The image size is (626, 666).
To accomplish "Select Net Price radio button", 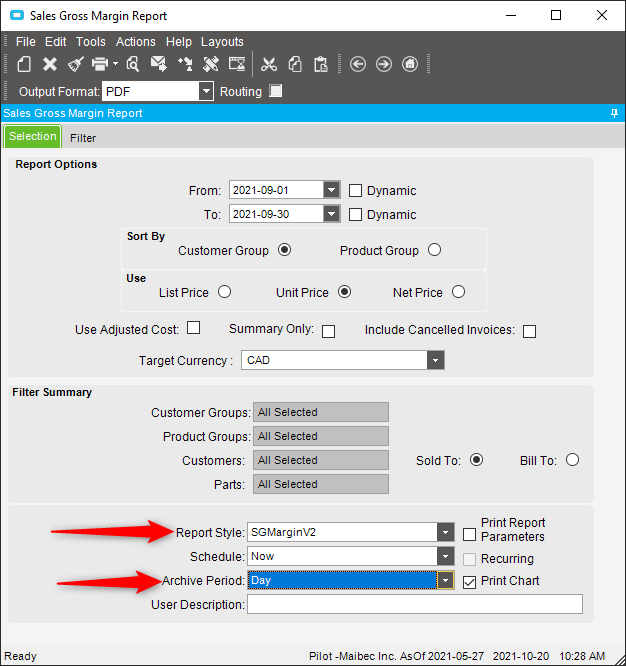I will click(x=459, y=292).
